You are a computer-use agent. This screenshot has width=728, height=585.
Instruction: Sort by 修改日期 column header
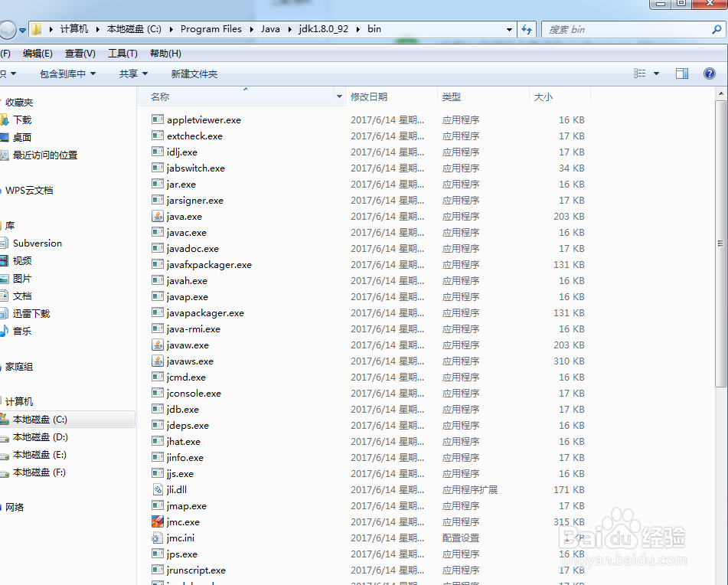391,96
